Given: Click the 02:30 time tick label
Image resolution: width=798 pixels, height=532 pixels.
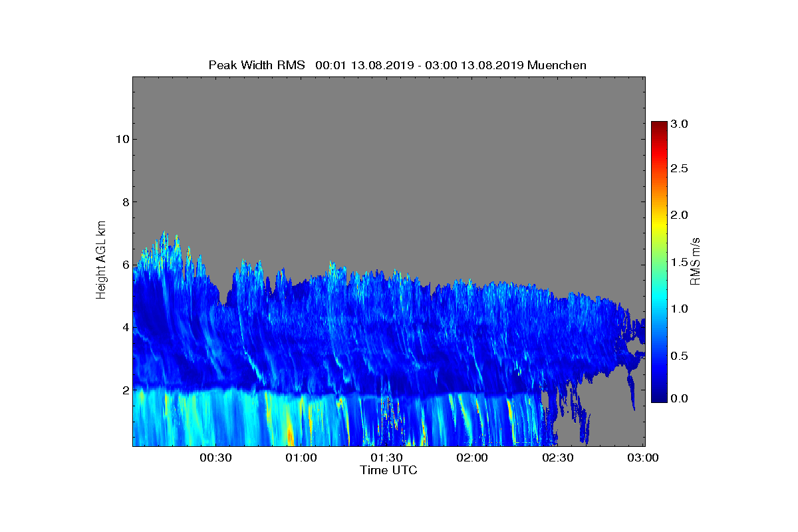Looking at the screenshot, I should 558,458.
